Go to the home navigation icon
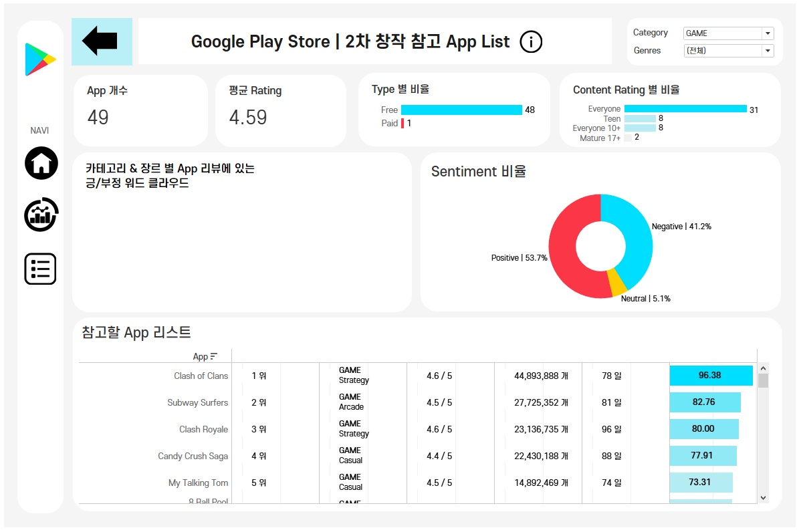The height and width of the screenshot is (532, 799). pyautogui.click(x=41, y=163)
